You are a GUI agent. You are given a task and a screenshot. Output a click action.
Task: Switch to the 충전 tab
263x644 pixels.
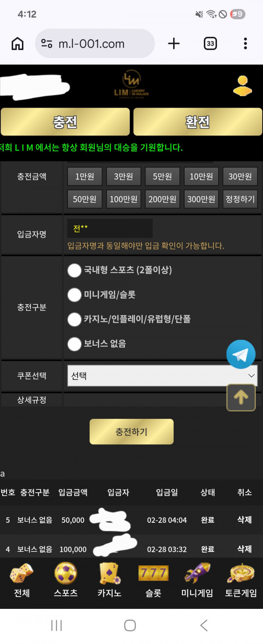click(x=65, y=122)
